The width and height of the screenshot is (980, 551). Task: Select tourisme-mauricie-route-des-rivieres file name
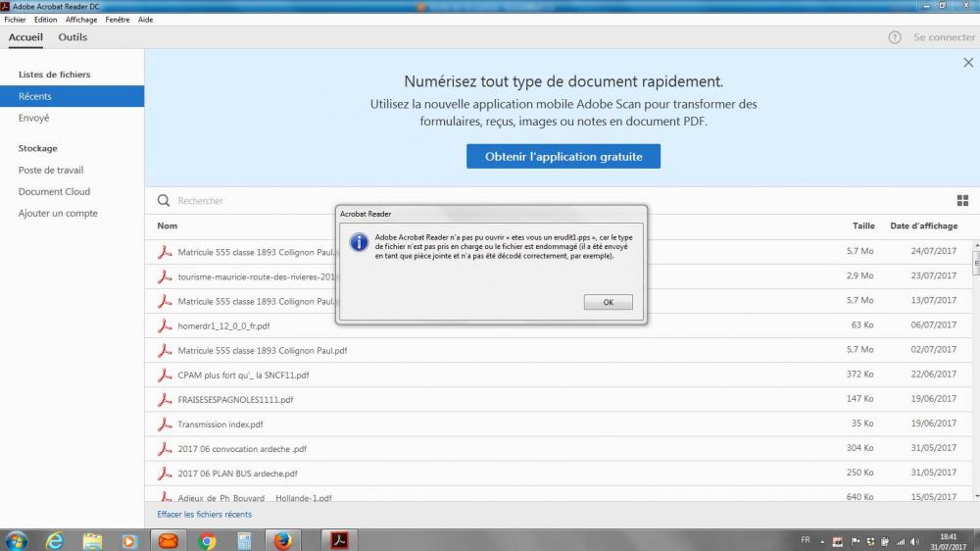[256, 276]
